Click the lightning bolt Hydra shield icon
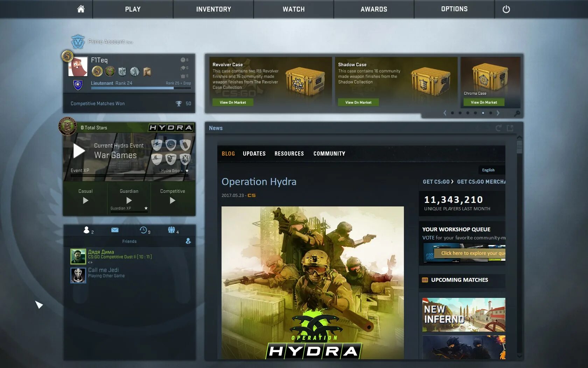The width and height of the screenshot is (588, 368). coord(156,145)
